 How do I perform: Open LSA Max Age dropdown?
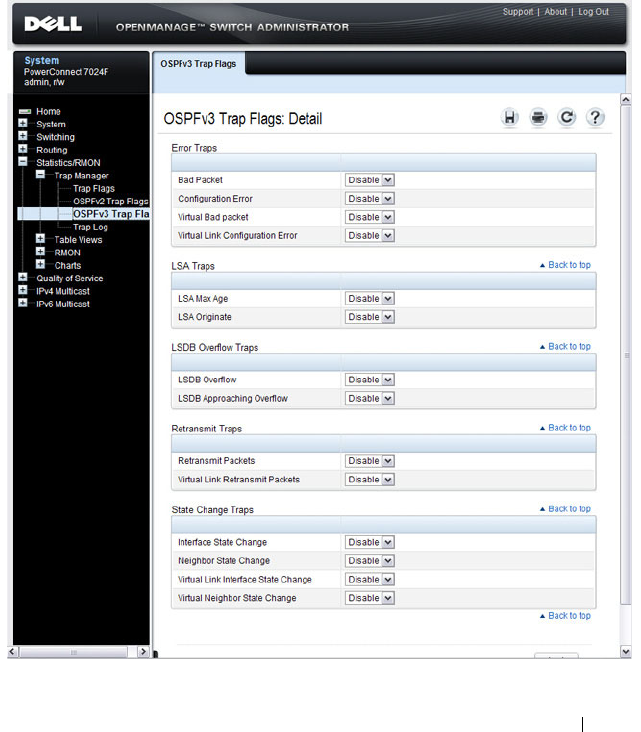tap(370, 298)
